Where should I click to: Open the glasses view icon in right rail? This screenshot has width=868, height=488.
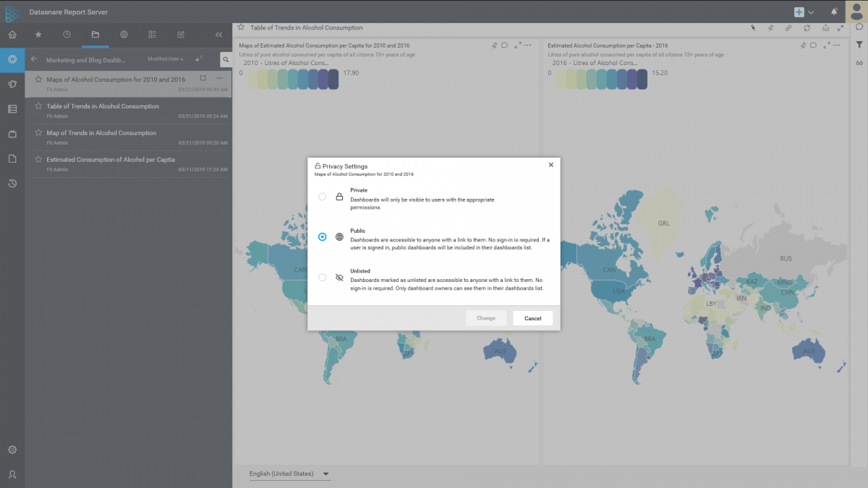tap(859, 63)
